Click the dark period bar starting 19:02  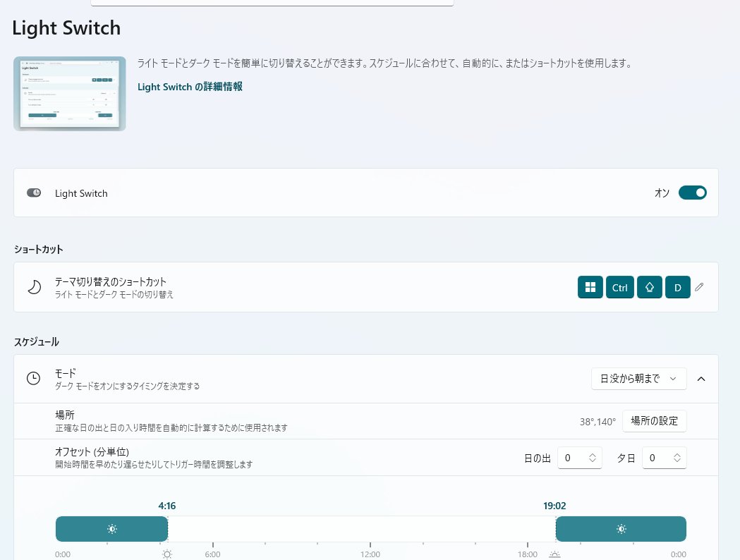(x=621, y=529)
